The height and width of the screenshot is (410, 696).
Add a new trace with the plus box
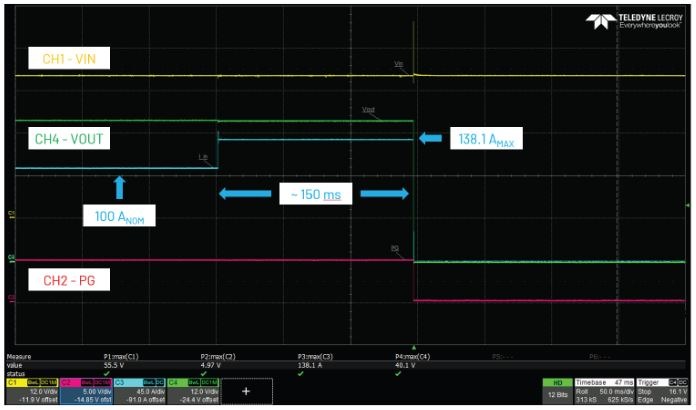click(246, 391)
